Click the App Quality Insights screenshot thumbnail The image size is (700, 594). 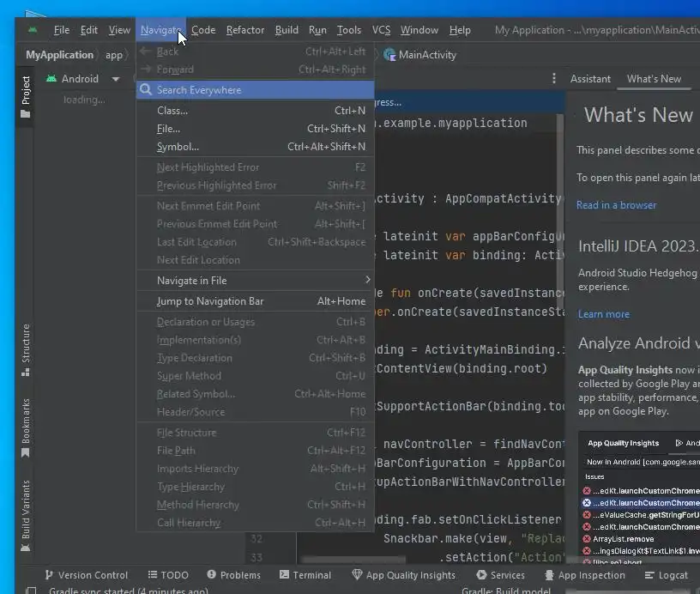[x=639, y=498]
